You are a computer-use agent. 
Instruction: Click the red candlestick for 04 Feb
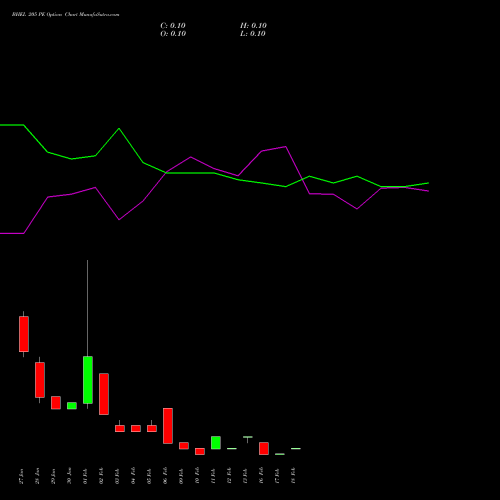click(136, 428)
